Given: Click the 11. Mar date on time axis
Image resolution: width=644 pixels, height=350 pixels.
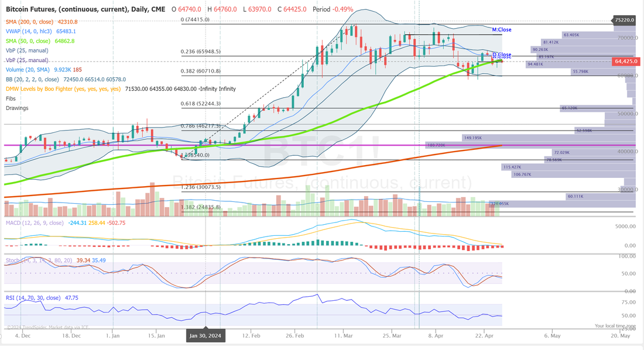Looking at the screenshot, I should 343,335.
